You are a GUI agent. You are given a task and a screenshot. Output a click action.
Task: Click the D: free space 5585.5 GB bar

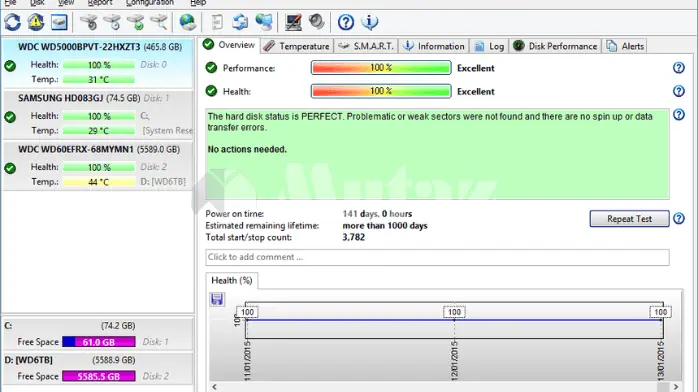click(98, 376)
